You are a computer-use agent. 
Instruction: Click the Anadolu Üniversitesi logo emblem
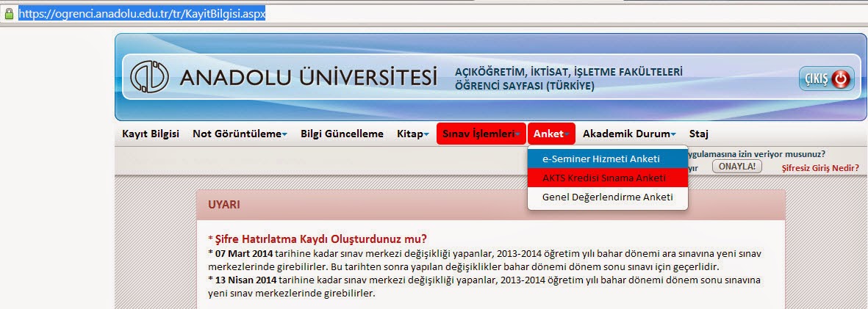149,77
